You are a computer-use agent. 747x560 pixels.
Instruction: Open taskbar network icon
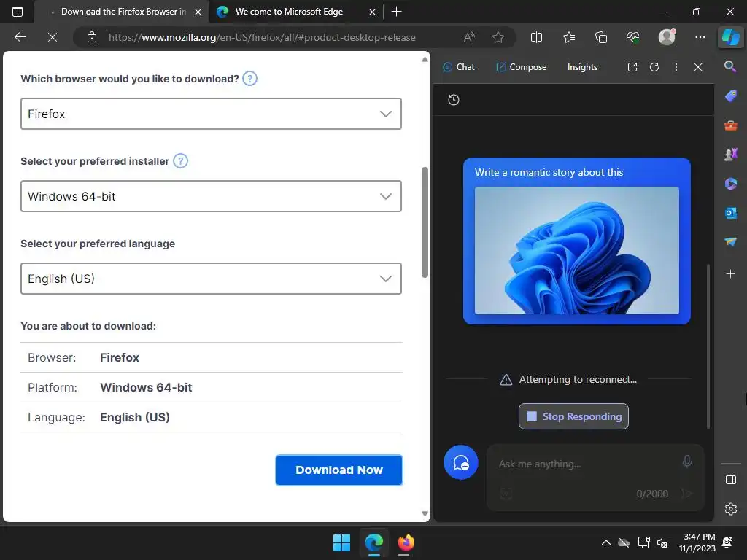(643, 542)
